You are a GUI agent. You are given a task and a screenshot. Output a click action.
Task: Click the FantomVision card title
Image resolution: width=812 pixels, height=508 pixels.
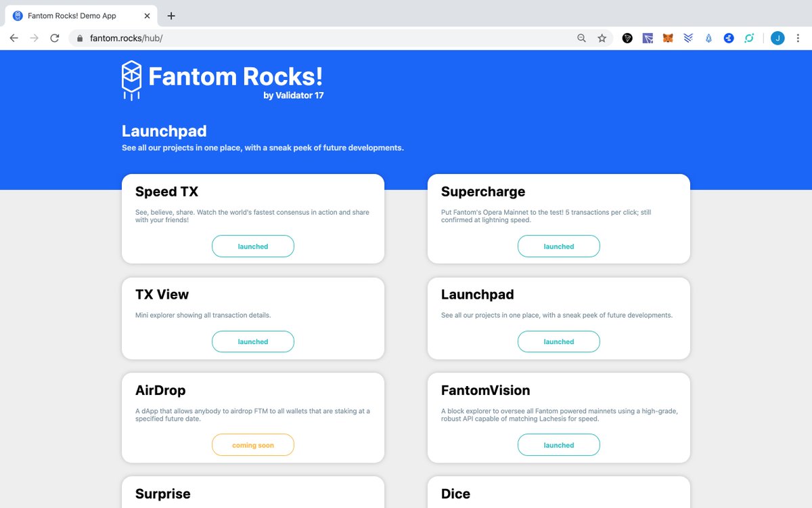point(486,391)
